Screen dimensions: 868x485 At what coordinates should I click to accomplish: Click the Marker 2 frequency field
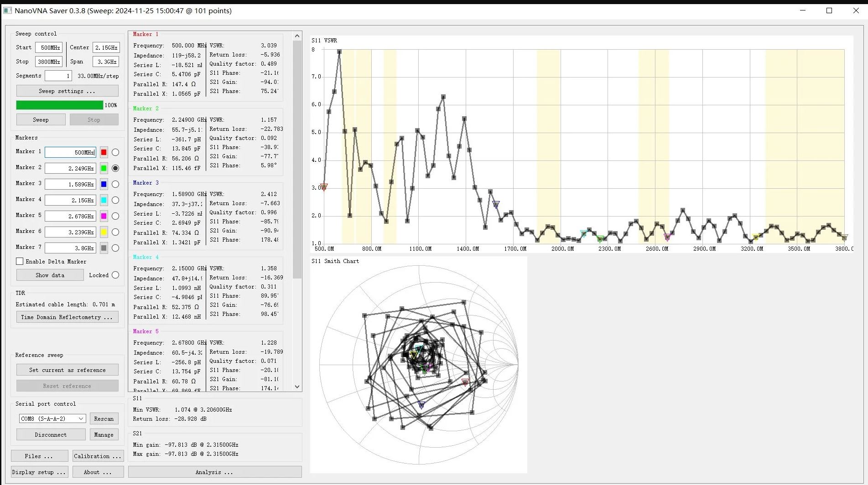tap(71, 168)
